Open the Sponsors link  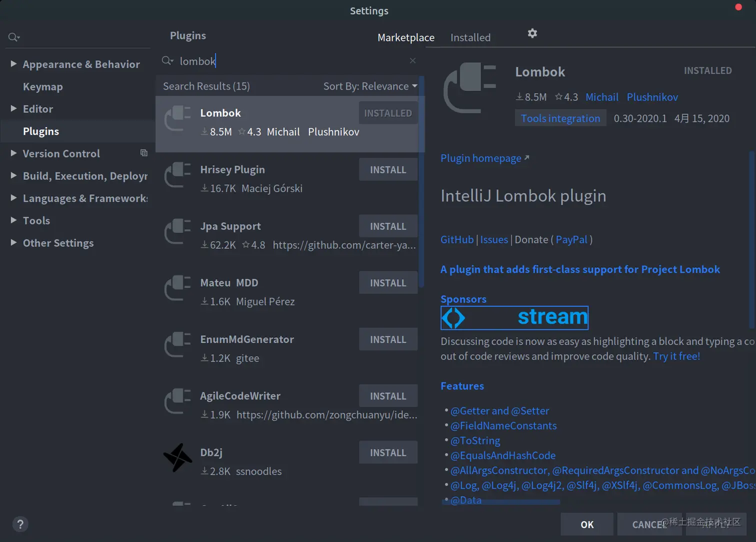(x=463, y=299)
